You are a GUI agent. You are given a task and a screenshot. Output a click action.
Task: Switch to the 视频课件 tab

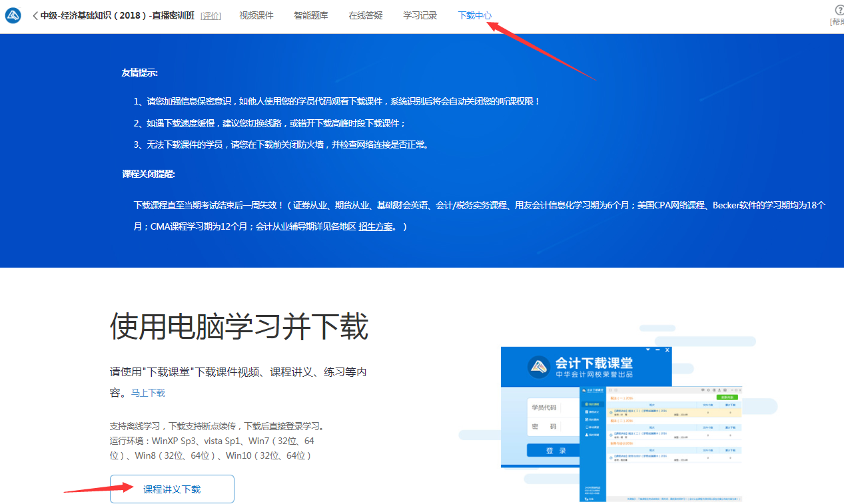click(x=256, y=15)
